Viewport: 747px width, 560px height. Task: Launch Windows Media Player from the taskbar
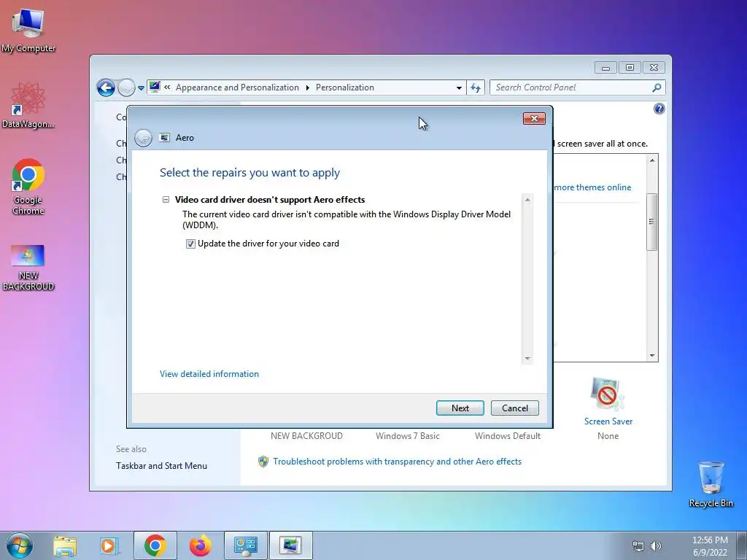109,545
